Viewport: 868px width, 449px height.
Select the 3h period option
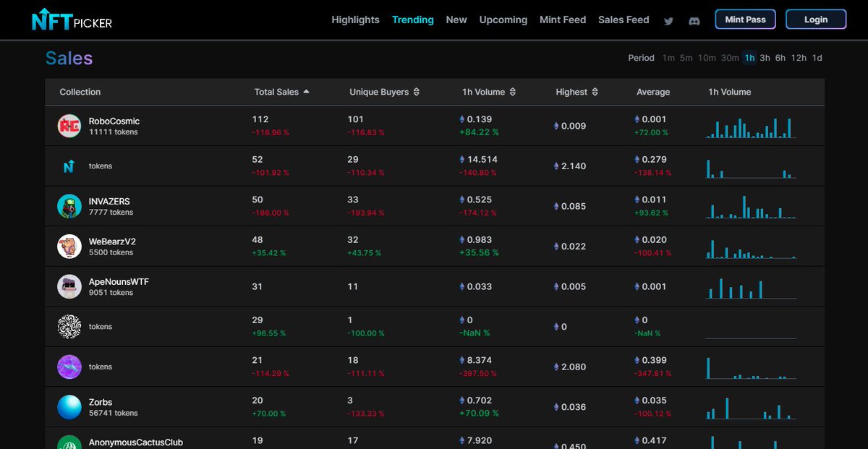(765, 58)
